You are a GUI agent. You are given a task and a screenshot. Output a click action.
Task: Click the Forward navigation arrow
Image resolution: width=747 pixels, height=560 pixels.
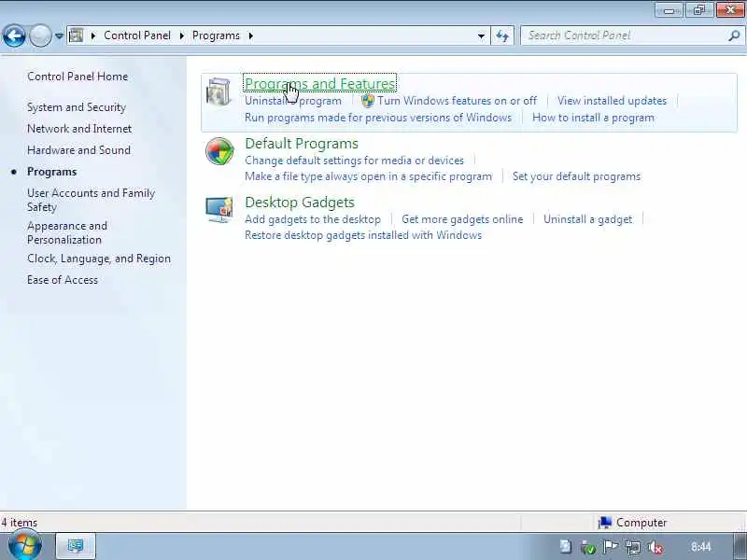(40, 35)
